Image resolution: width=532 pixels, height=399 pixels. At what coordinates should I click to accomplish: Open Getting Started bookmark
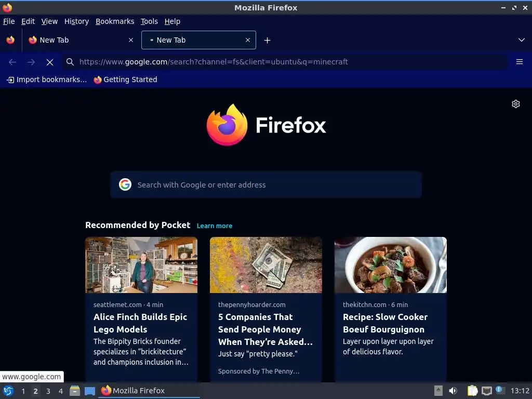[x=125, y=79]
